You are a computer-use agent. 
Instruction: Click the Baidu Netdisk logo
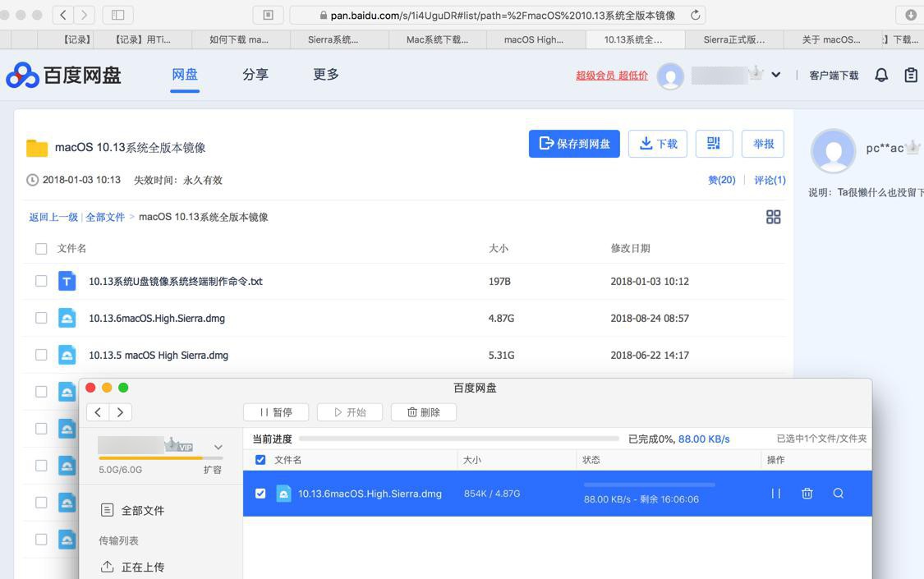pyautogui.click(x=63, y=76)
